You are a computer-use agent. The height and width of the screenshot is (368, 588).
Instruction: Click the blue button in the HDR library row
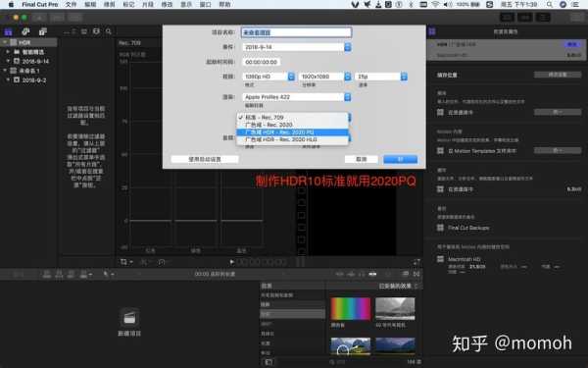tap(572, 44)
